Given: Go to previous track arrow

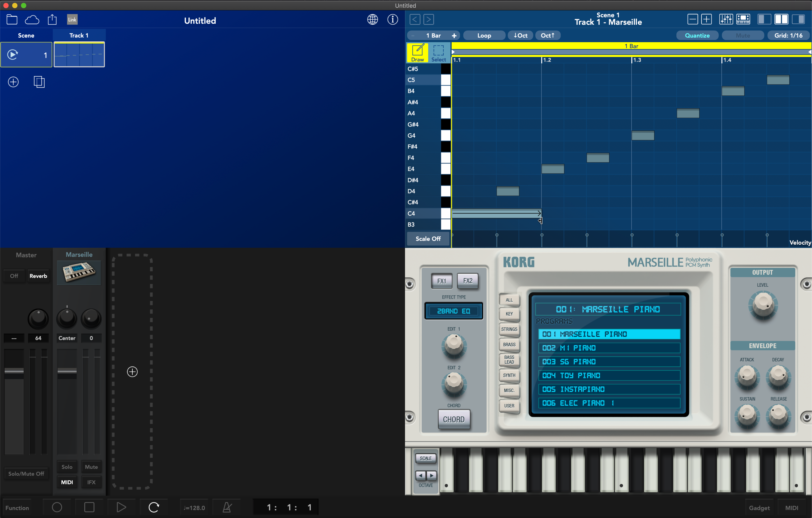Looking at the screenshot, I should 415,19.
